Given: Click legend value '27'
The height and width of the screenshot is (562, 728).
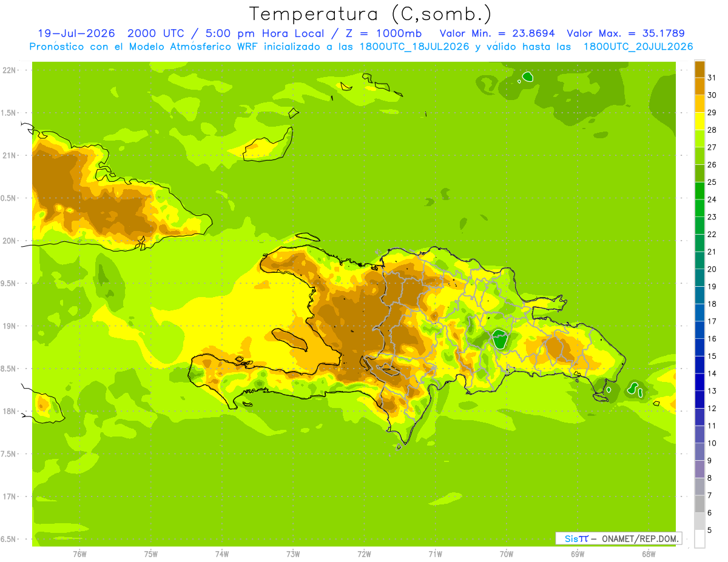Looking at the screenshot, I should [x=712, y=147].
